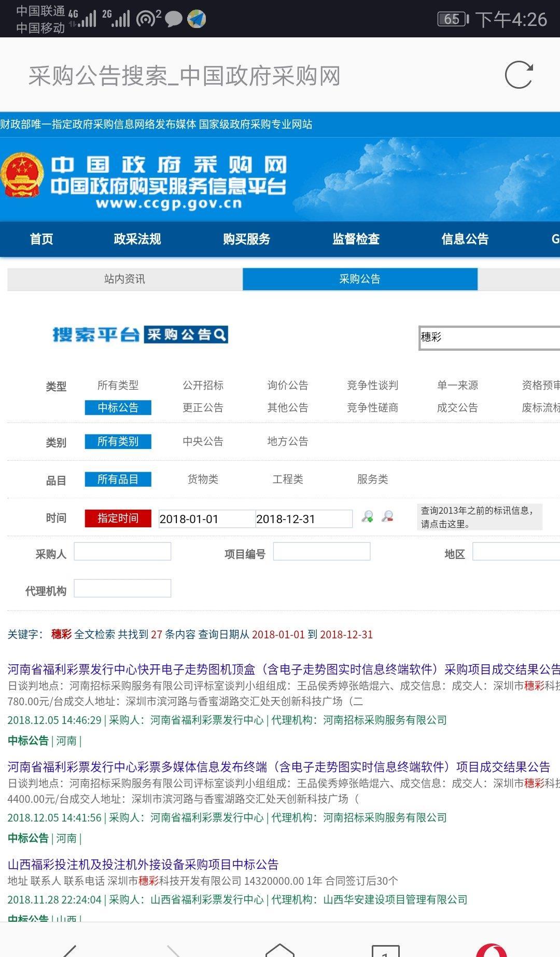560x957 pixels.
Task: Select the 工程类 item filter
Action: 288,479
